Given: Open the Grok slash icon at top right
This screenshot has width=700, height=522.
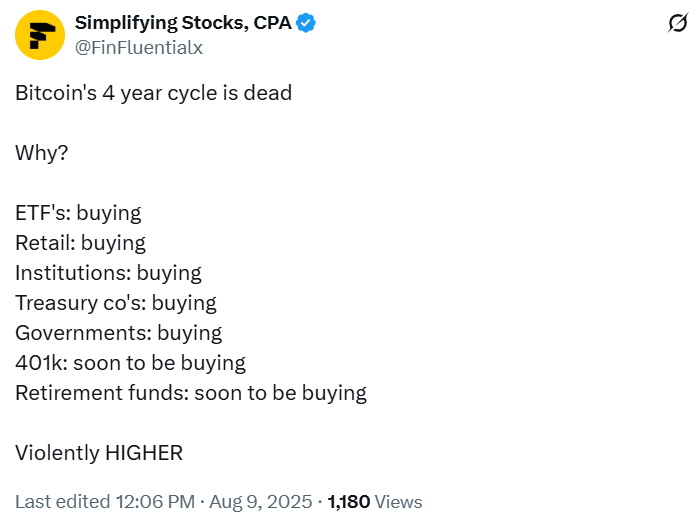Looking at the screenshot, I should coord(678,23).
